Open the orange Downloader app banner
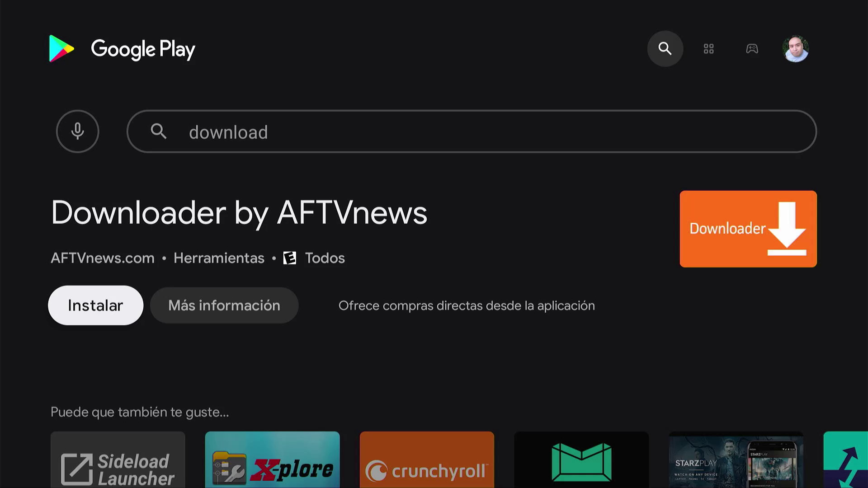Viewport: 868px width, 488px height. pos(748,229)
